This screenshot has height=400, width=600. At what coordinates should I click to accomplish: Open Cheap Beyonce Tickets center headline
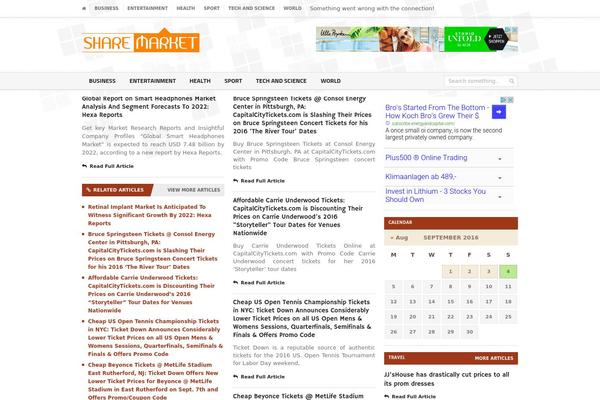pos(298,396)
